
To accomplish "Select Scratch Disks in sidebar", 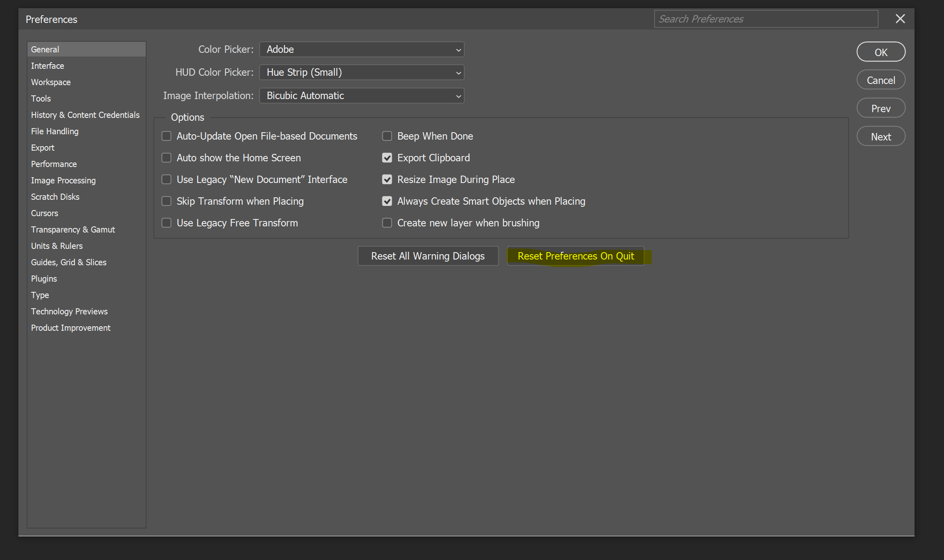I will coord(55,197).
